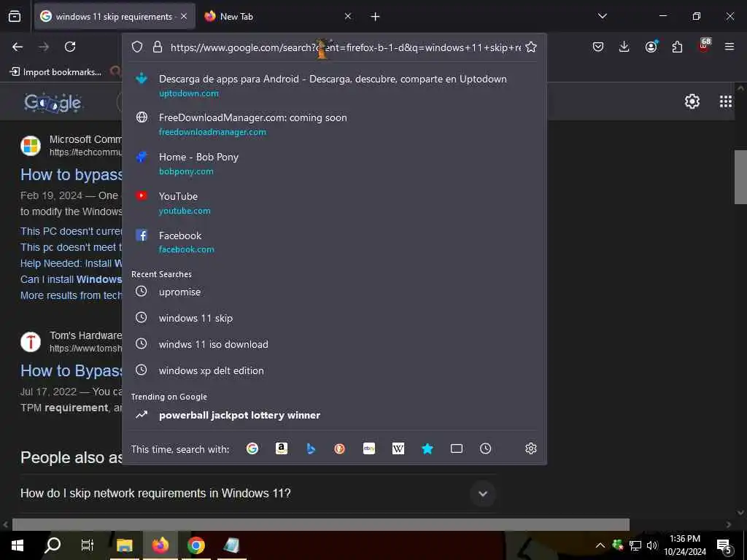Screen dimensions: 747x560
Task: Choose recent search 'windws 11 iso download'
Action: coord(334,344)
